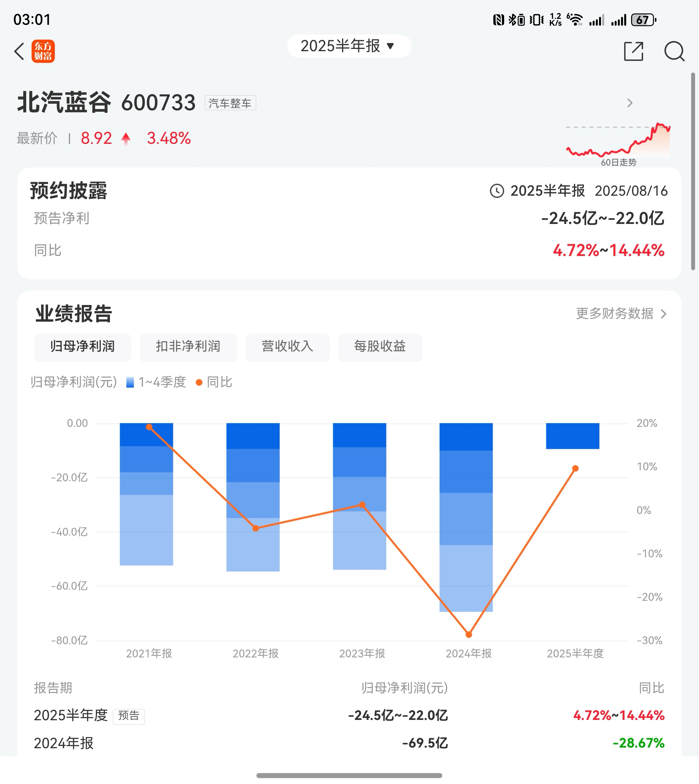This screenshot has width=699, height=784.
Task: Tap the 2021年报 bar in chart
Action: (146, 494)
